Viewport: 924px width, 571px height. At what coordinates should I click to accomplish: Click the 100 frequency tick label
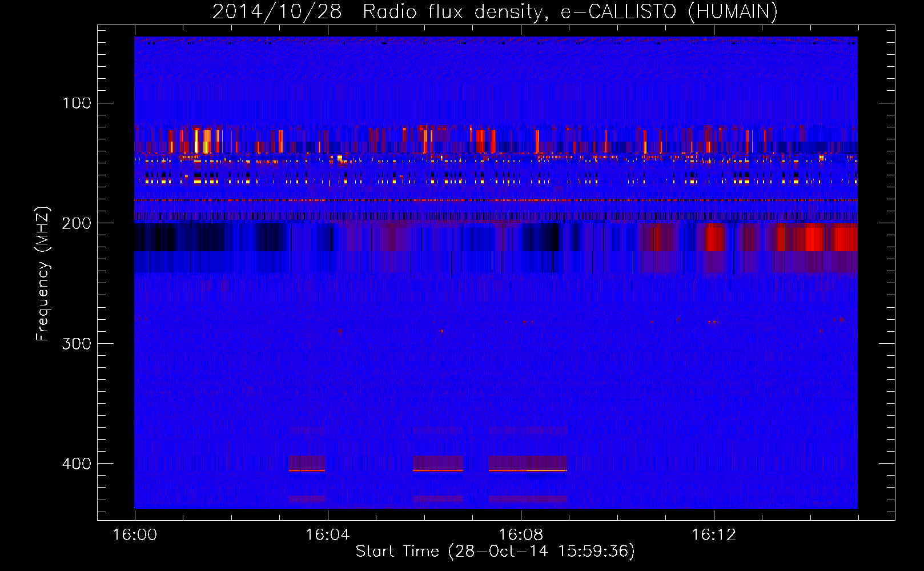[x=77, y=103]
